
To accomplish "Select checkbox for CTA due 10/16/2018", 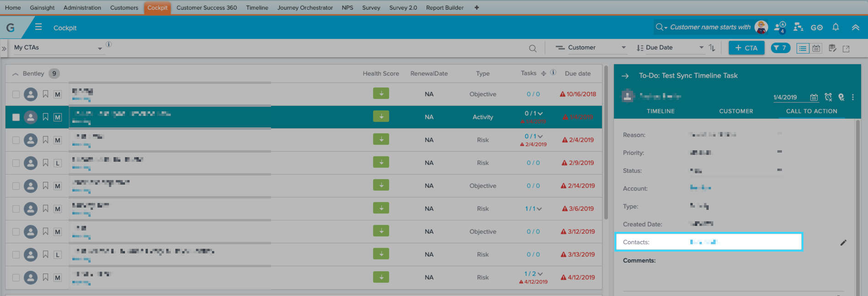I will [16, 94].
